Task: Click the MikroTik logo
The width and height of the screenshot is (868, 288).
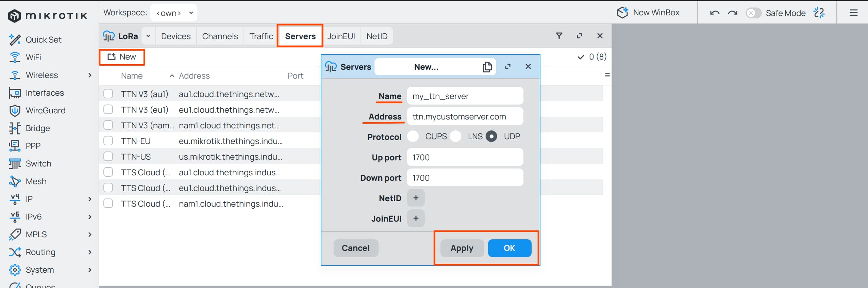Action: coord(48,16)
